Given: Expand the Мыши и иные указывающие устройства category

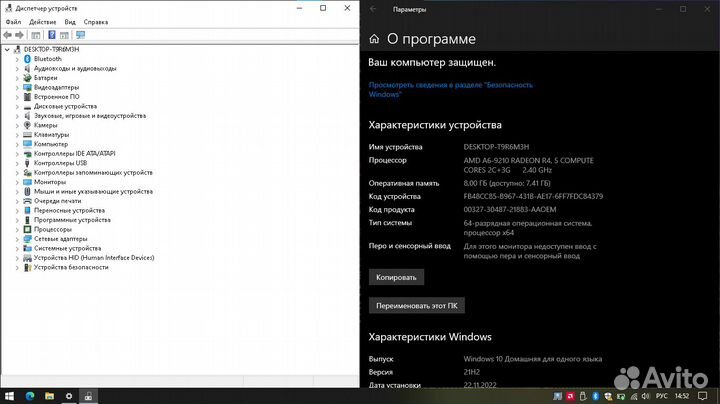Looking at the screenshot, I should point(17,191).
